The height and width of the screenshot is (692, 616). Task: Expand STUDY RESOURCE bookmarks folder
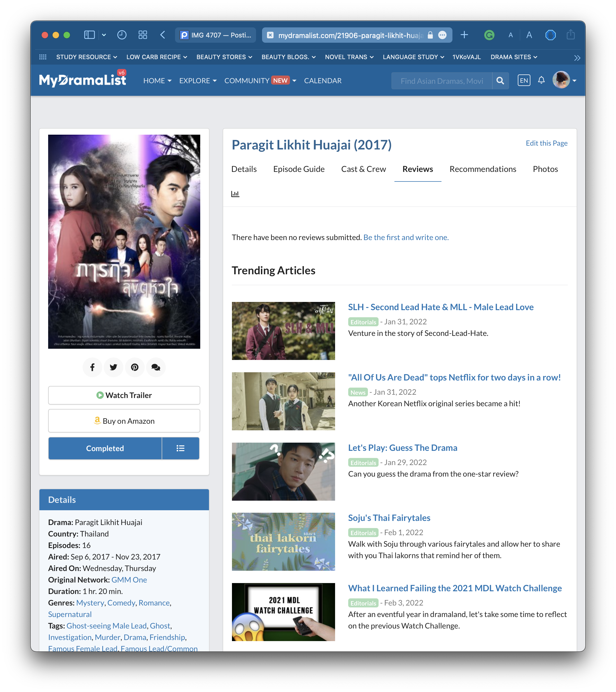coord(87,57)
